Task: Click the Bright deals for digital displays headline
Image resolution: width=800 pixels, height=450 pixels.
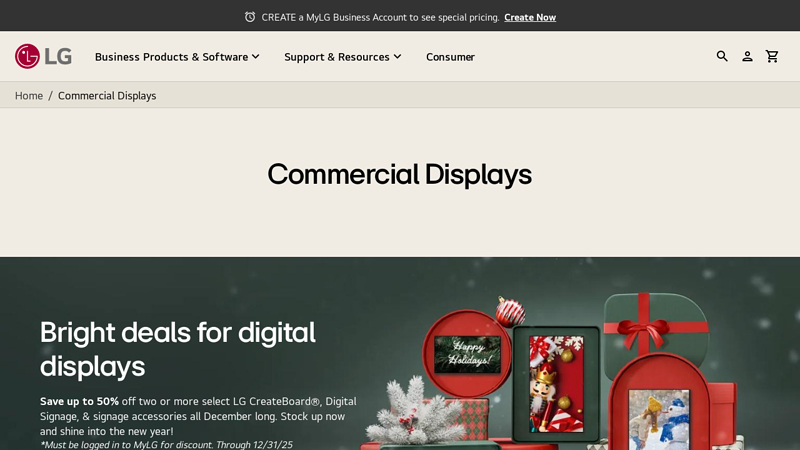Action: coord(178,349)
